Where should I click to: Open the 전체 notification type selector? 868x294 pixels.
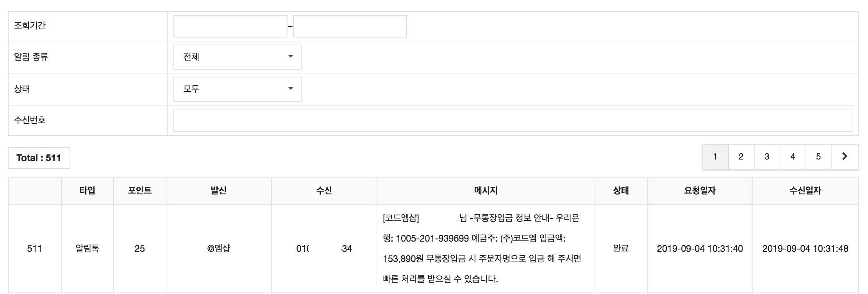(x=237, y=57)
